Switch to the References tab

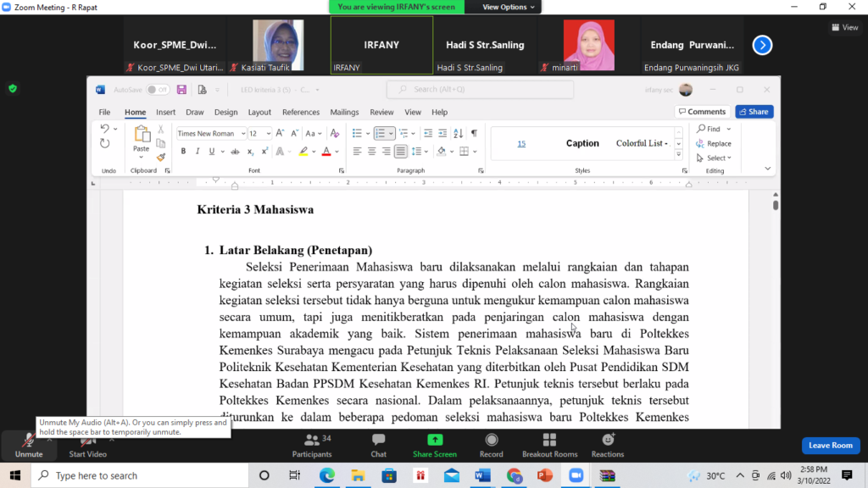(x=301, y=112)
